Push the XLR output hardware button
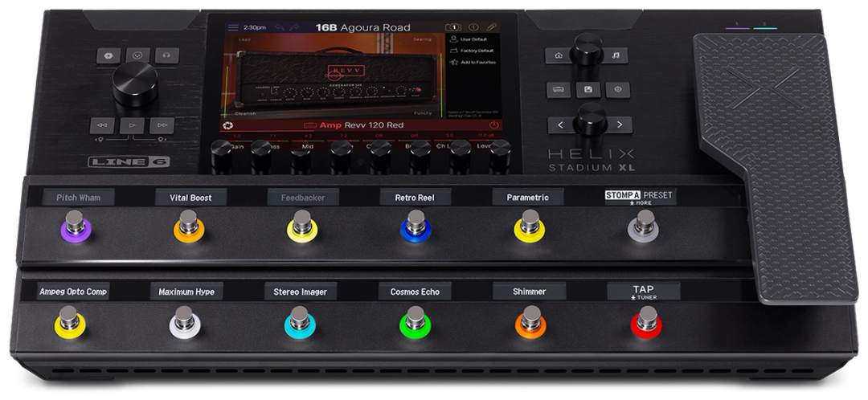Viewport: 868px width, 400px height. [x=138, y=55]
